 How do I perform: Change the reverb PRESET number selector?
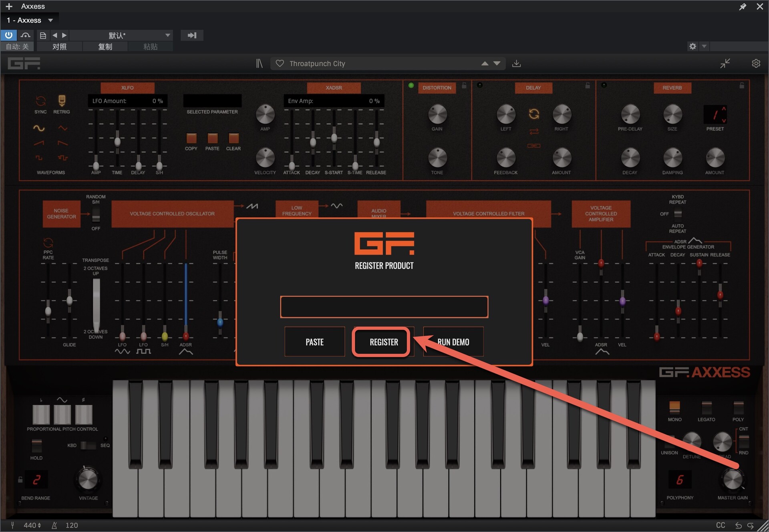point(715,115)
